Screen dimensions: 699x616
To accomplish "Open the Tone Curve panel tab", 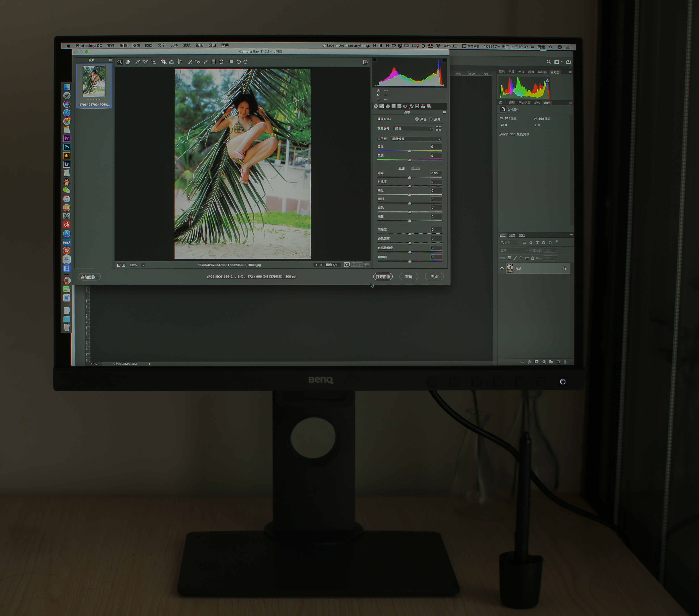I will click(382, 106).
